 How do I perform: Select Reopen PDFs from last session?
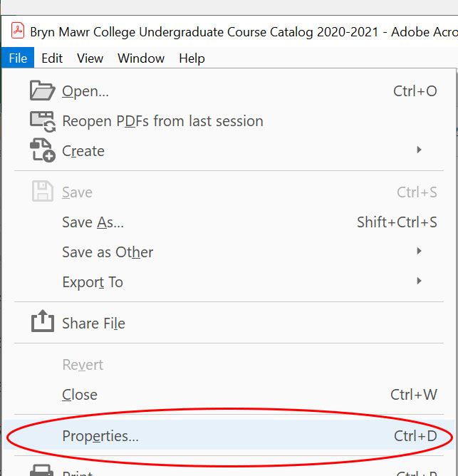pos(162,121)
